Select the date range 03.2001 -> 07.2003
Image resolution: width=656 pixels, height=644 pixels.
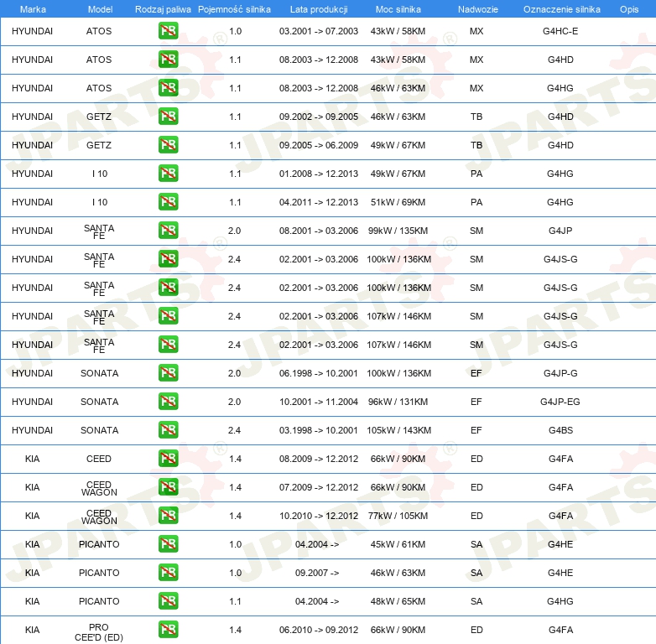click(x=319, y=31)
